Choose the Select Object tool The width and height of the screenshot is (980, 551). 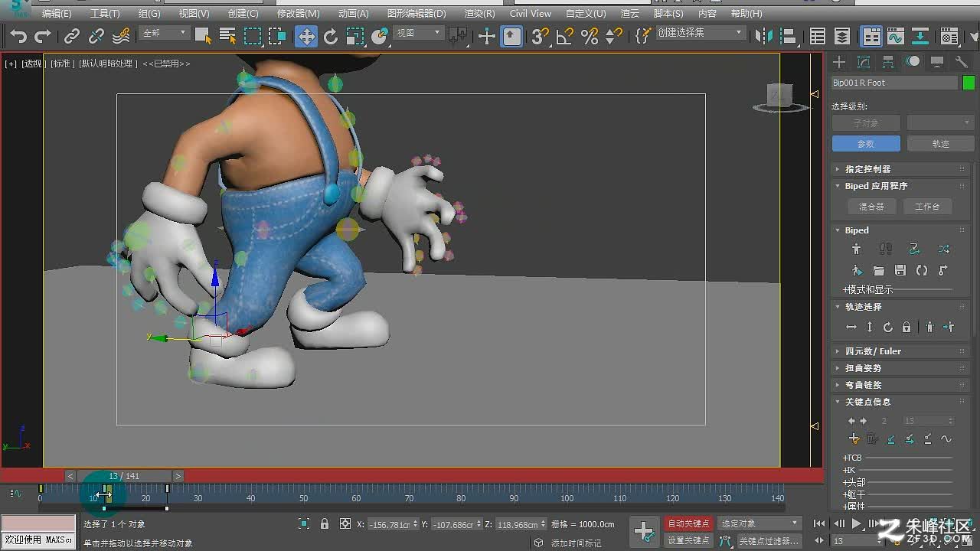click(203, 36)
